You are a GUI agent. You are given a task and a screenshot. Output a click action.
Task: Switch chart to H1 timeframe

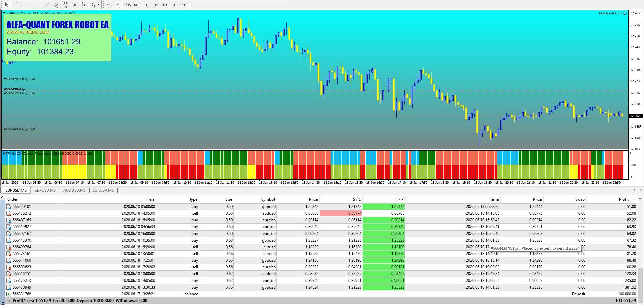pos(146,5)
